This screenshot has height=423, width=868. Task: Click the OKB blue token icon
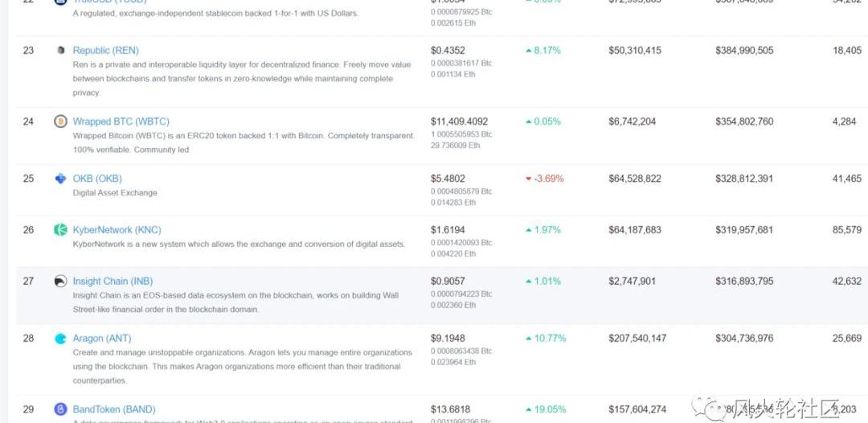(60, 179)
